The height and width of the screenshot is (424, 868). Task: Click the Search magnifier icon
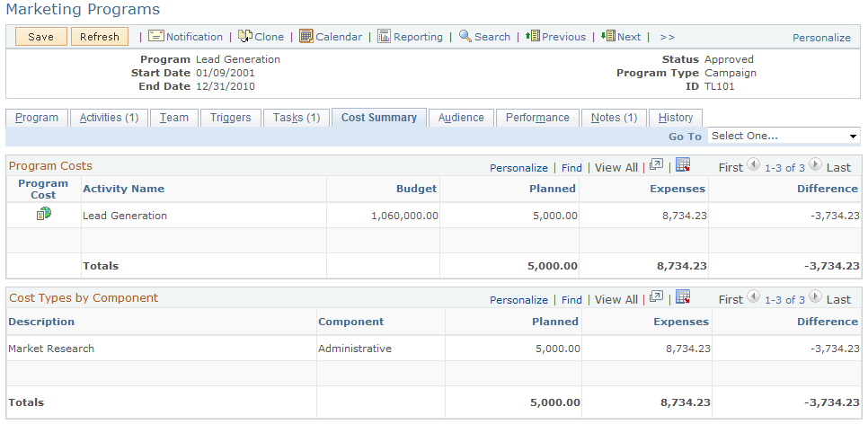(x=465, y=37)
